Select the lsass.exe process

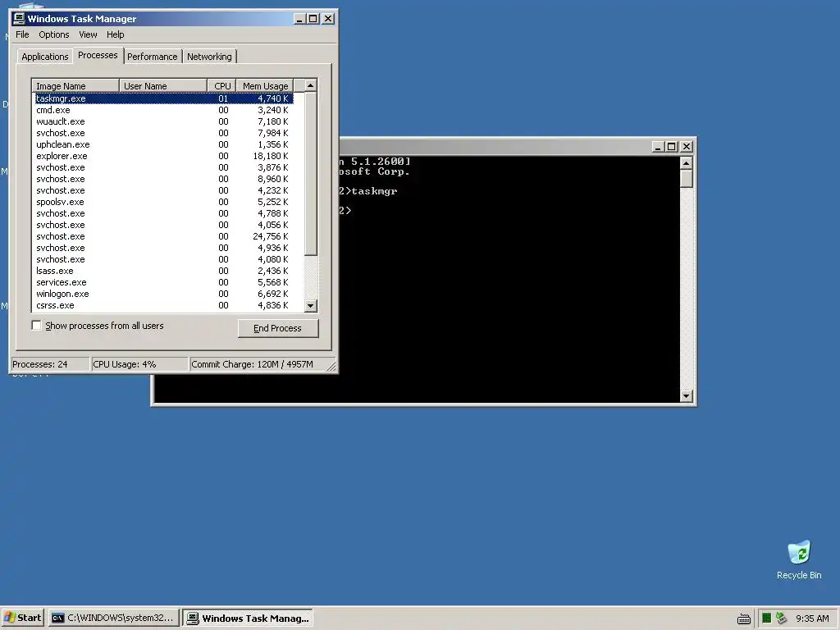[164, 271]
